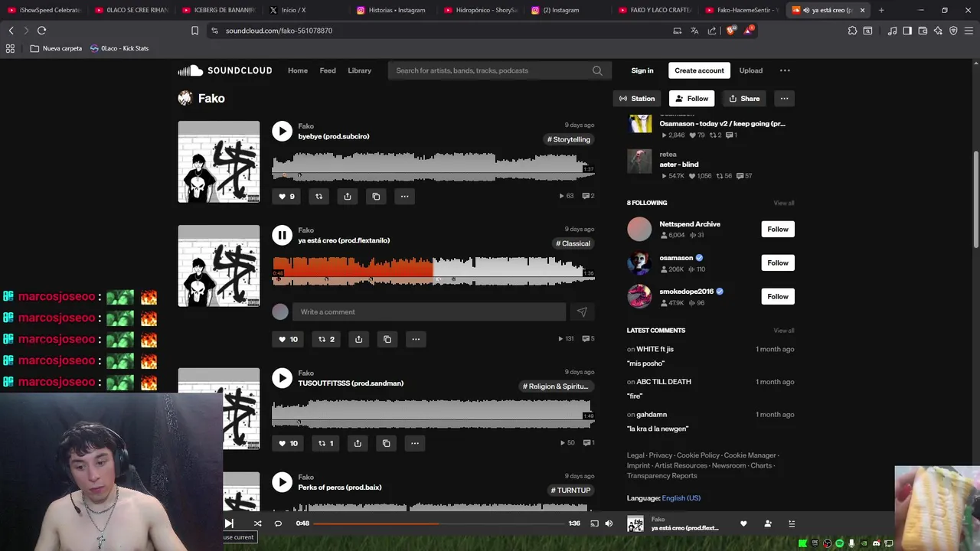Viewport: 980px width, 551px height.
Task: Pause the ya está creo track
Action: [282, 235]
